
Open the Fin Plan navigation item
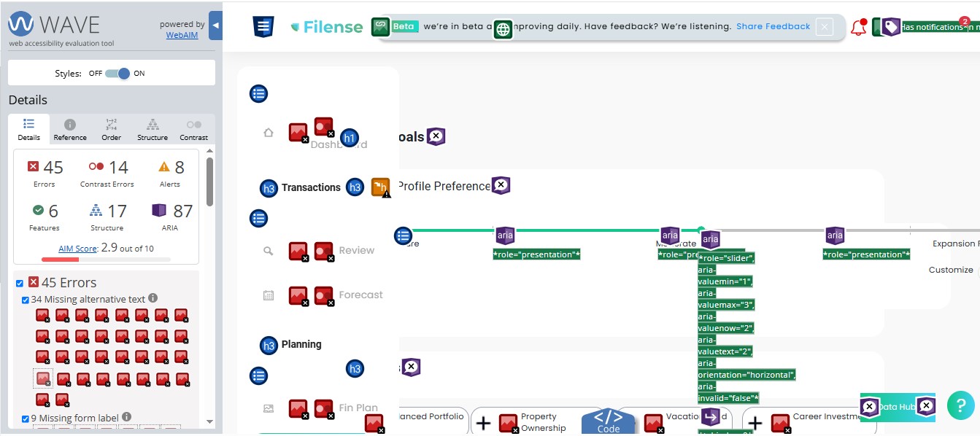tap(358, 408)
